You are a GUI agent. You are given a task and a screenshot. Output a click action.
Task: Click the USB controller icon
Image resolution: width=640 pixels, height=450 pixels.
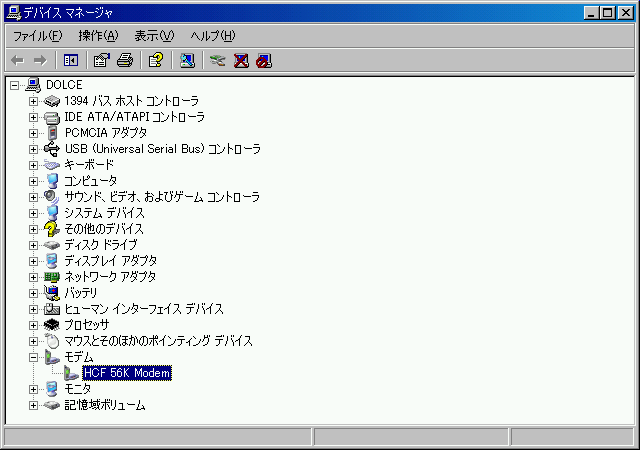52,149
